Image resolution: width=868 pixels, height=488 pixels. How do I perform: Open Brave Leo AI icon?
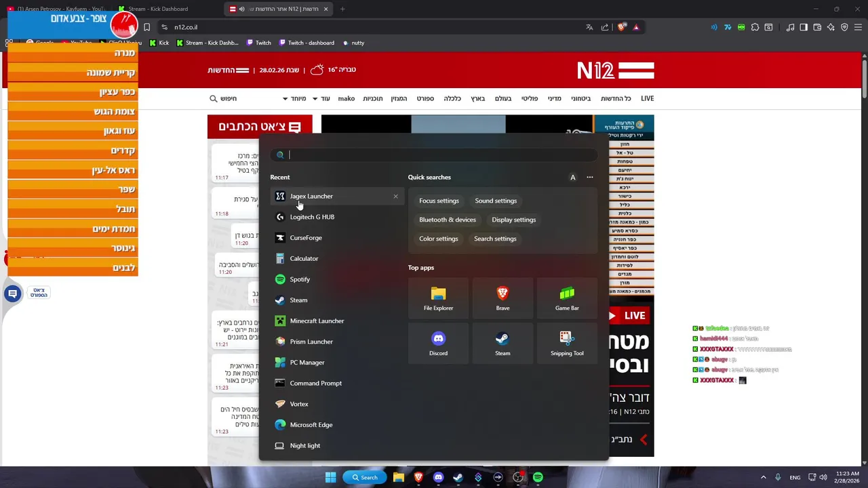(831, 27)
